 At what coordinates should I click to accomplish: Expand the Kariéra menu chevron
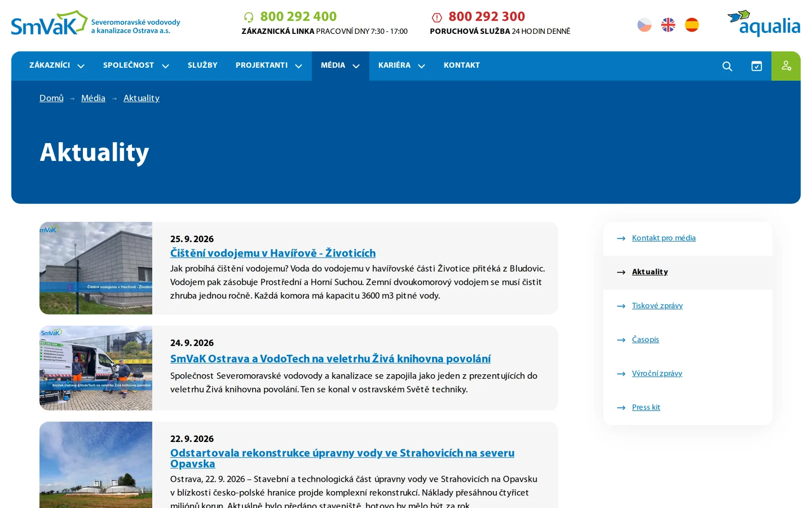pyautogui.click(x=421, y=66)
